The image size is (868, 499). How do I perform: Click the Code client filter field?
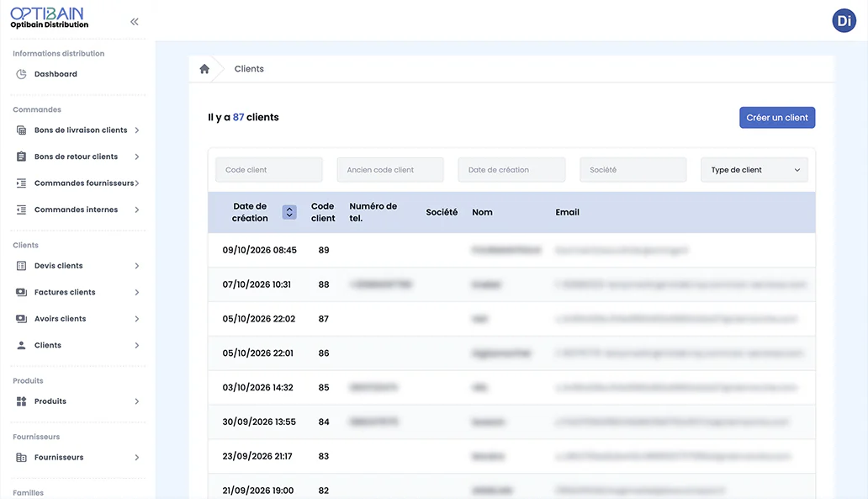(x=269, y=170)
